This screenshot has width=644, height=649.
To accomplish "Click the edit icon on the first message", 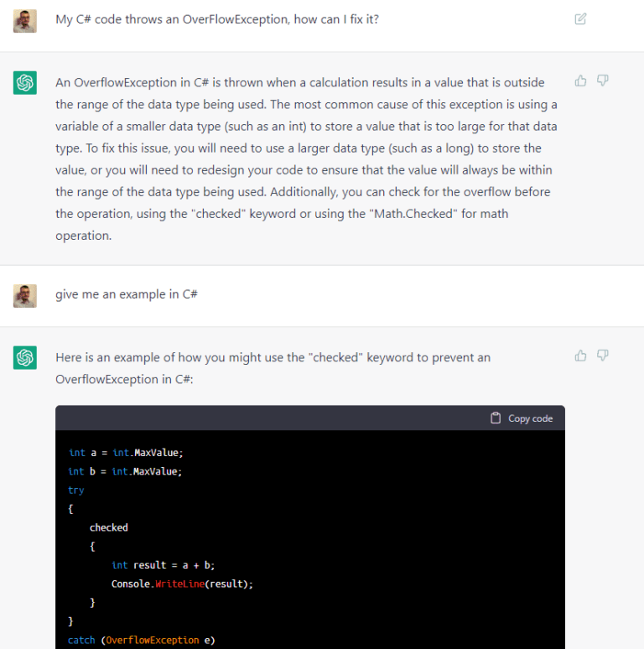I will tap(580, 19).
